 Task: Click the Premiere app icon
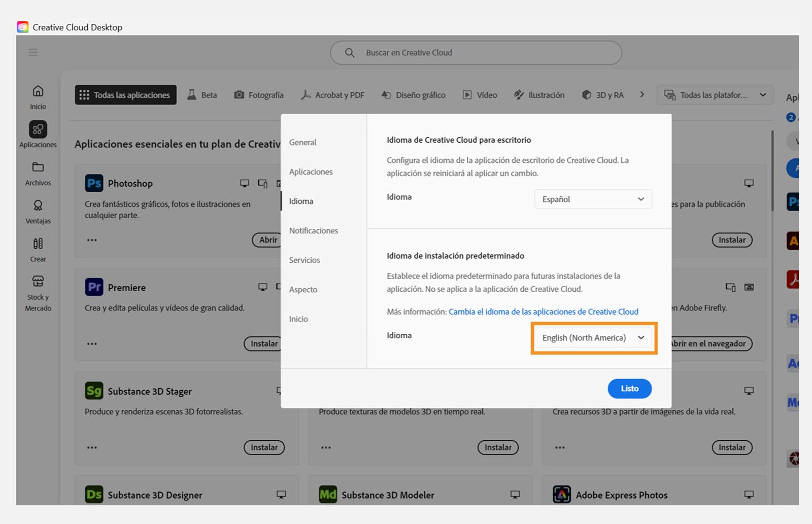point(94,287)
